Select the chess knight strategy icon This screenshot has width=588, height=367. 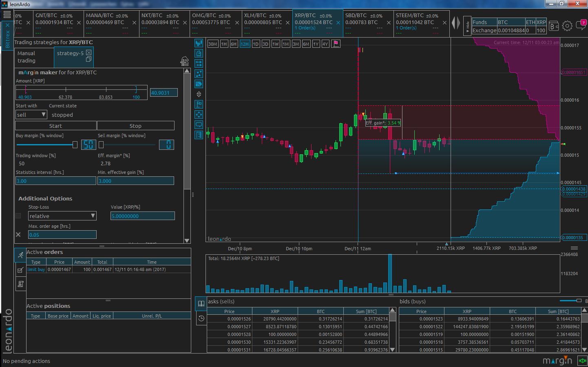[199, 53]
